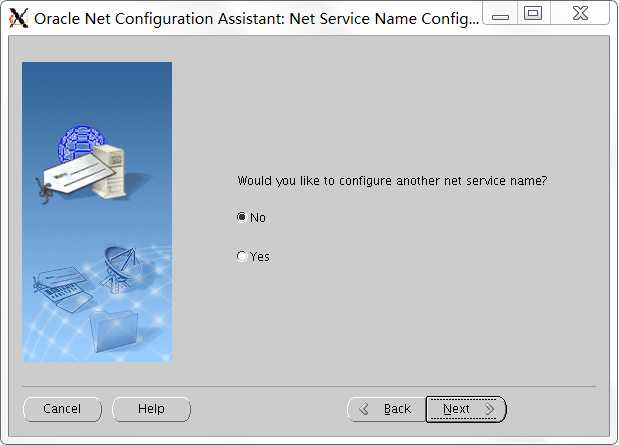
Task: Click the Next button label to proceed
Action: [x=456, y=409]
